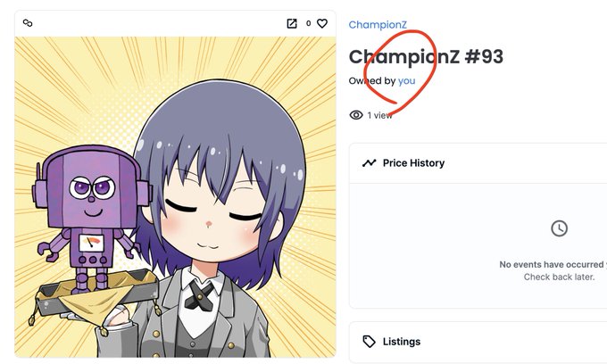Screen dimensions: 607x364
Task: Click the girl's face in the artwork
Action: (x=212, y=219)
